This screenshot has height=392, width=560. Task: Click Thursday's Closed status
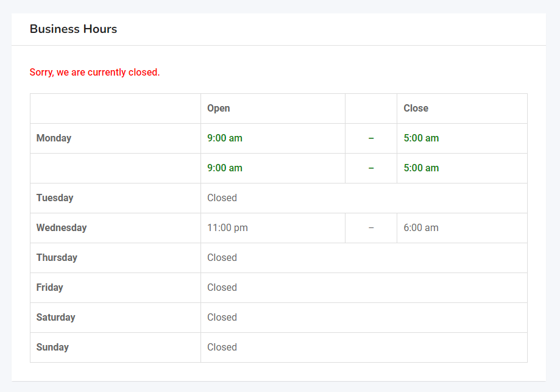pyautogui.click(x=222, y=257)
